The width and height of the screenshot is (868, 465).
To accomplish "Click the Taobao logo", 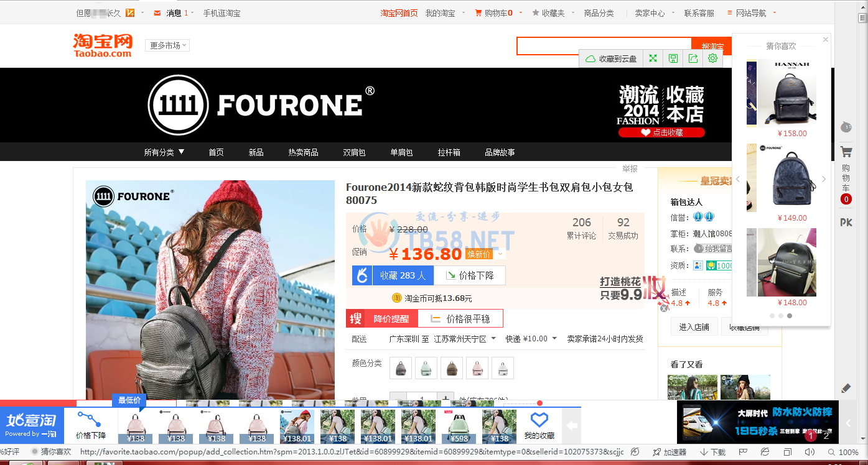I will 103,45.
